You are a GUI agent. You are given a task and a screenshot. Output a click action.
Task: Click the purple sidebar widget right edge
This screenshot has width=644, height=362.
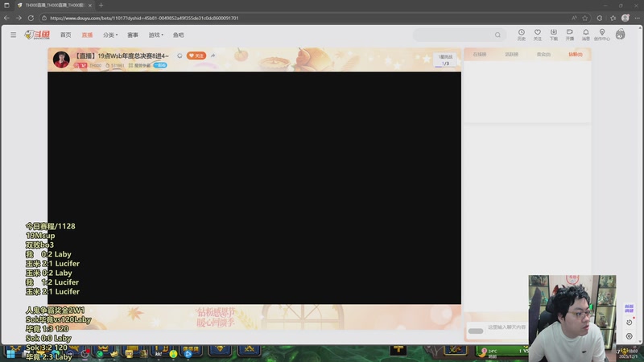click(x=629, y=308)
